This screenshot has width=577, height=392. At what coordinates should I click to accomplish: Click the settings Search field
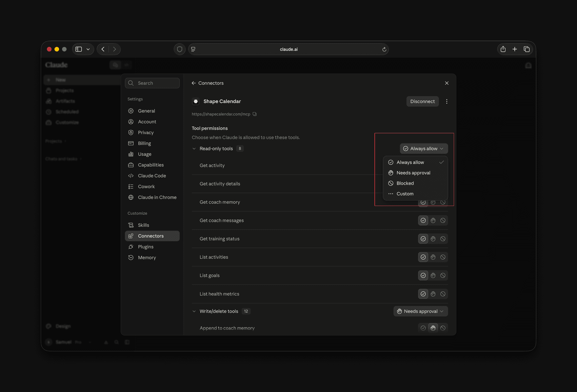pyautogui.click(x=152, y=83)
